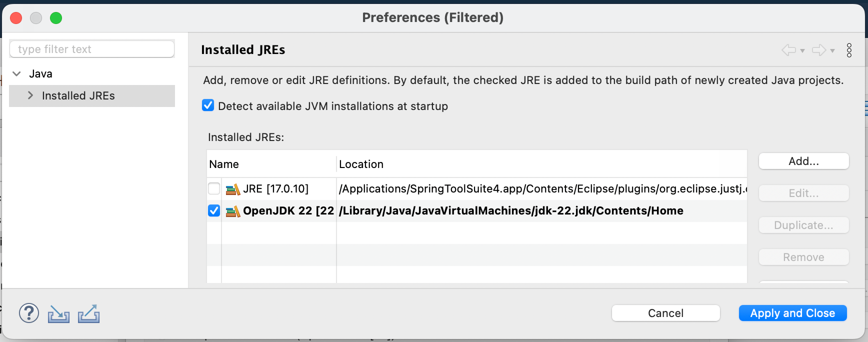Open the three-dot view menu icon
Viewport: 868px width, 342px height.
tap(849, 50)
